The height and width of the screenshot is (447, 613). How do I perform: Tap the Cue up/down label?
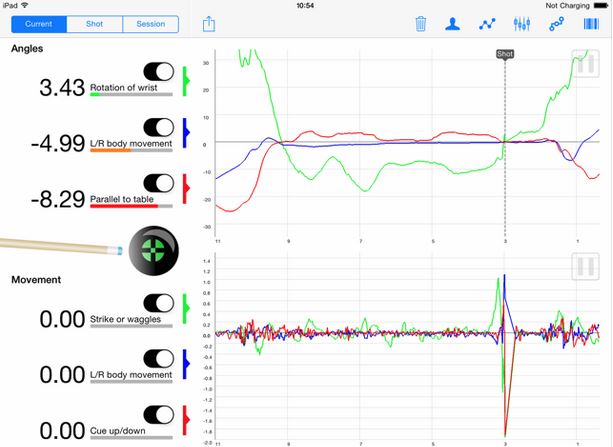tap(118, 431)
